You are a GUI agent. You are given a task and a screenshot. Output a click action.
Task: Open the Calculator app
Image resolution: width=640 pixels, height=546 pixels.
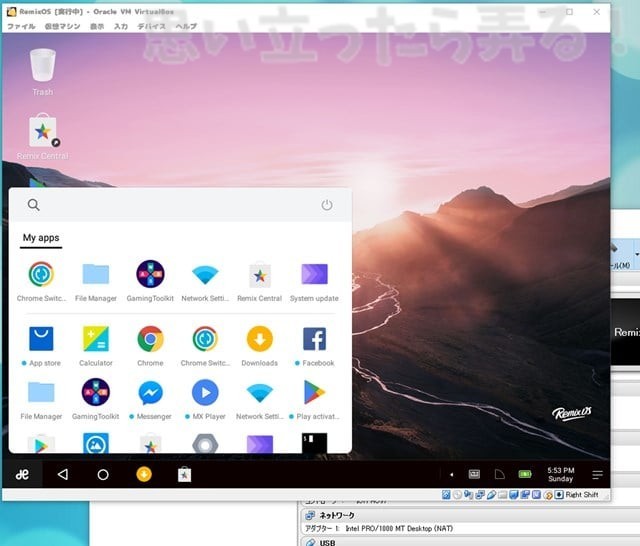click(96, 346)
